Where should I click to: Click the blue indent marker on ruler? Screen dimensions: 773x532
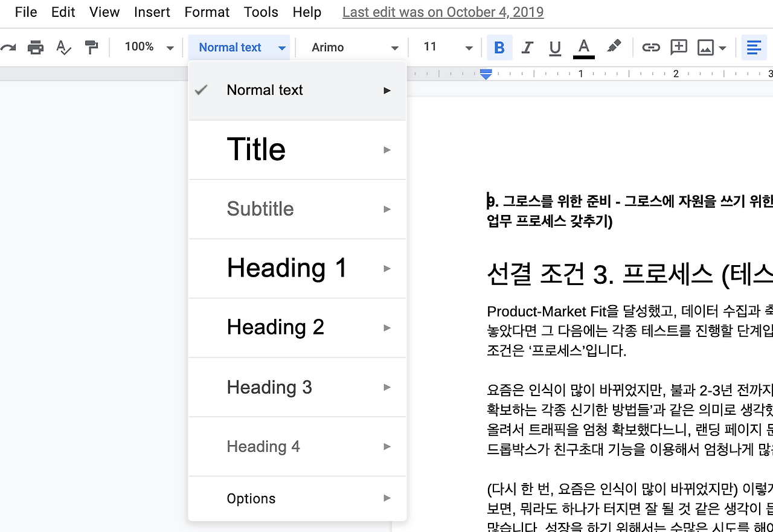click(x=486, y=74)
